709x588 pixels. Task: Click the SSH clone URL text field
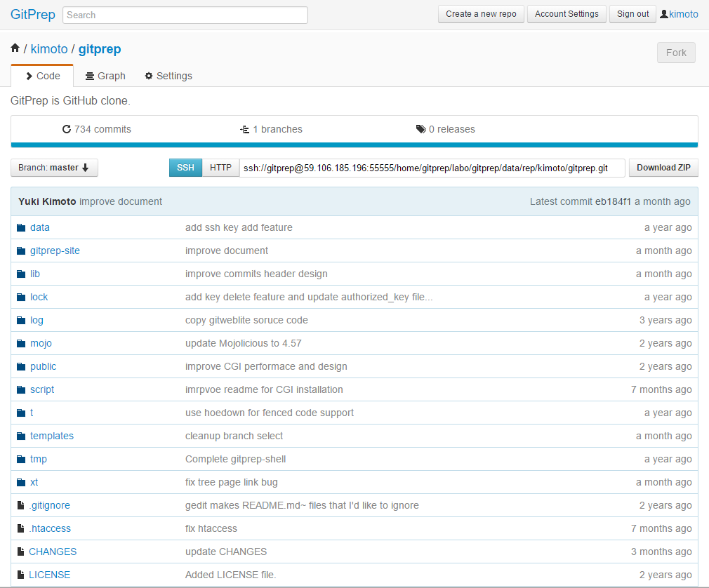432,168
